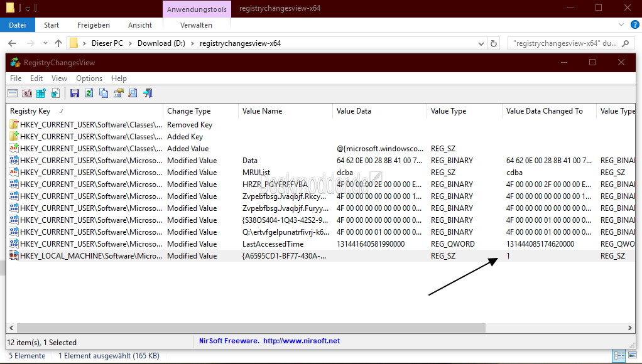
Task: Click the folder icon in Explorer title bar
Action: (10, 8)
